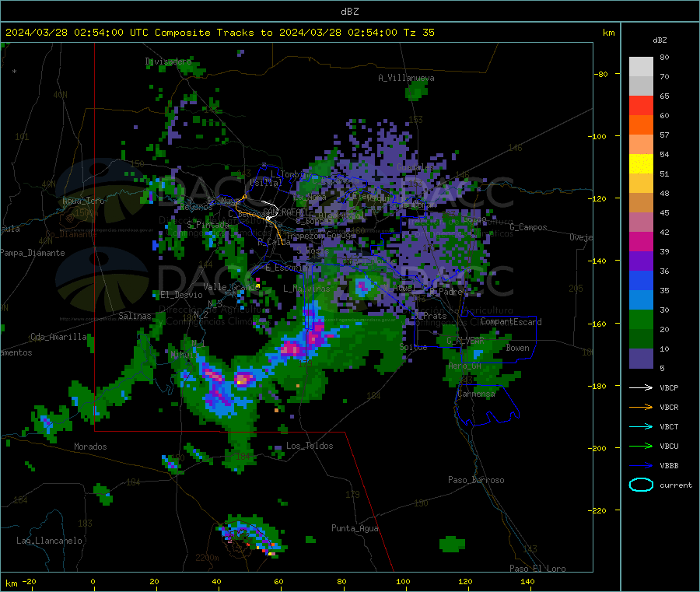This screenshot has width=700, height=592.
Task: Click the 60 dBZ red color swatch
Action: [641, 105]
